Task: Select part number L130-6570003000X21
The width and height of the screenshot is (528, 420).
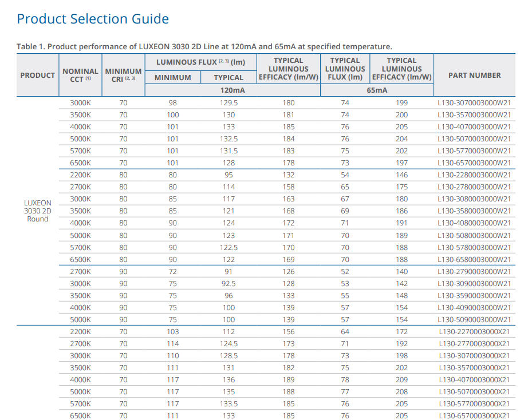Action: (474, 416)
